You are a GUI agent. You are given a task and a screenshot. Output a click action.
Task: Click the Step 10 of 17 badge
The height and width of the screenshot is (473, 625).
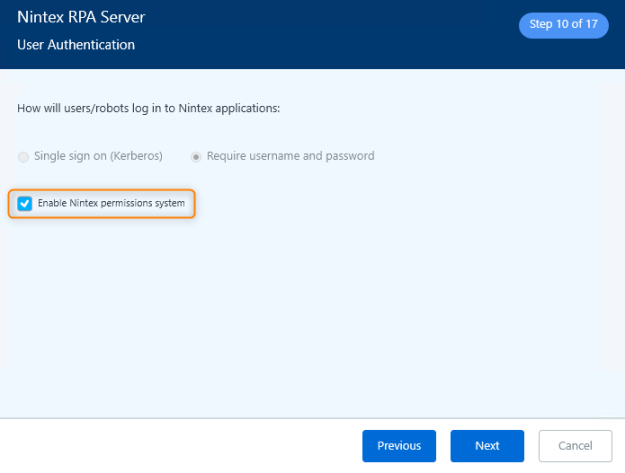pos(563,25)
